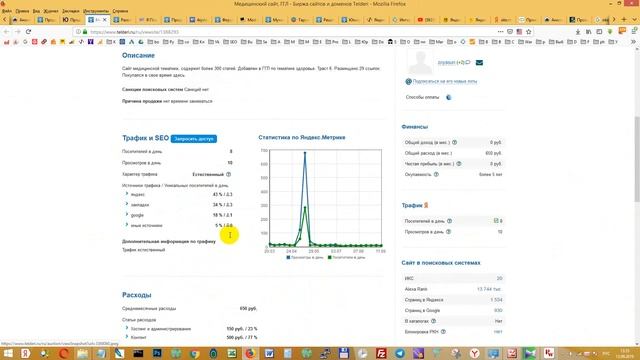This screenshot has width=640, height=360.
Task: Open a new tab with the plus button
Action: [624, 20]
